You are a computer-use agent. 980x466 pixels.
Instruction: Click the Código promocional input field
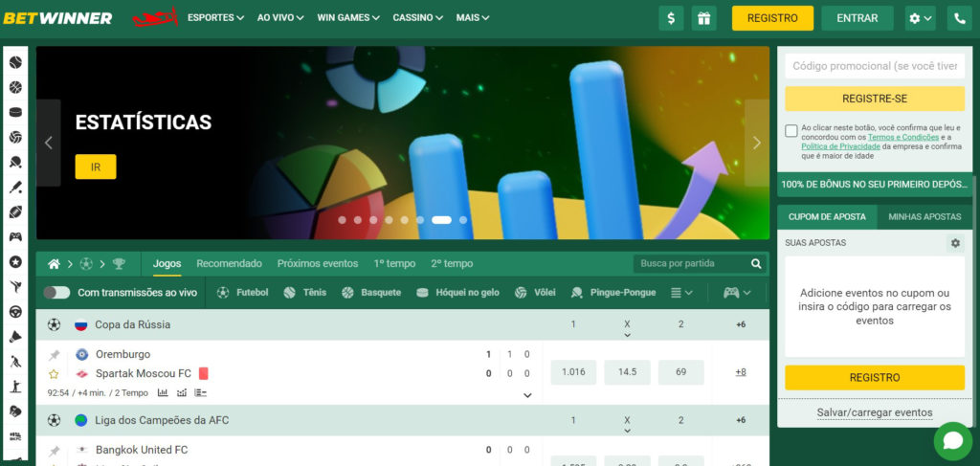(x=875, y=66)
